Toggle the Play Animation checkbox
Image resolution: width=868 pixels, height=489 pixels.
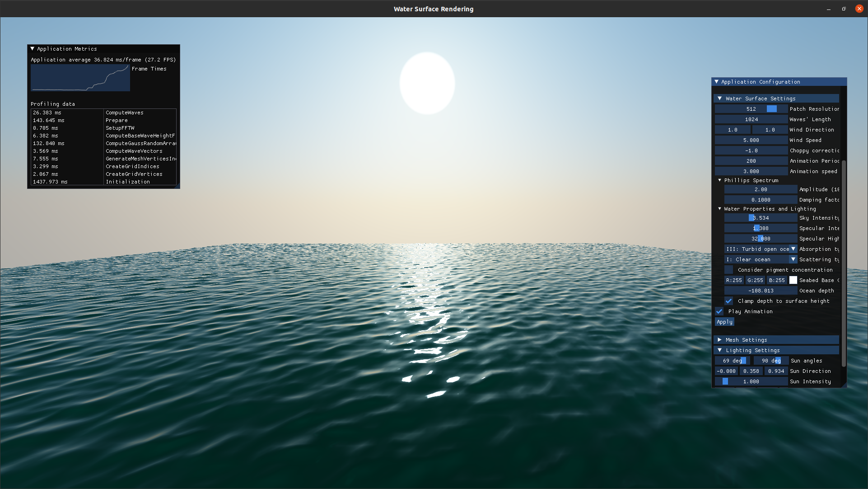(719, 311)
